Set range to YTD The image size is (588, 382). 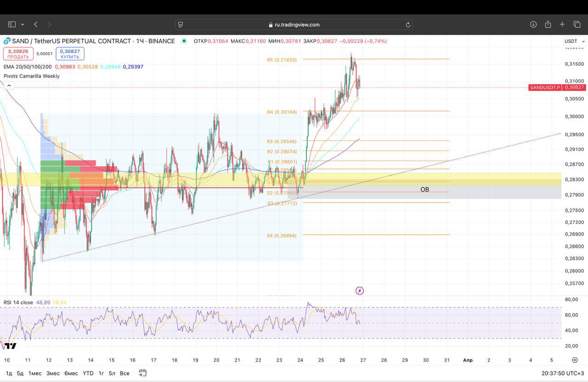pyautogui.click(x=88, y=373)
